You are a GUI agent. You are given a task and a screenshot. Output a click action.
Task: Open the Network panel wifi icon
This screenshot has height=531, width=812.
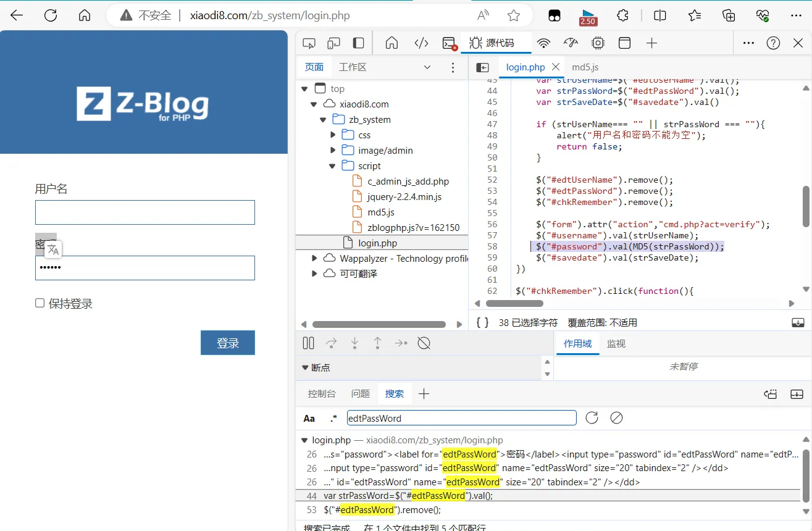[543, 43]
